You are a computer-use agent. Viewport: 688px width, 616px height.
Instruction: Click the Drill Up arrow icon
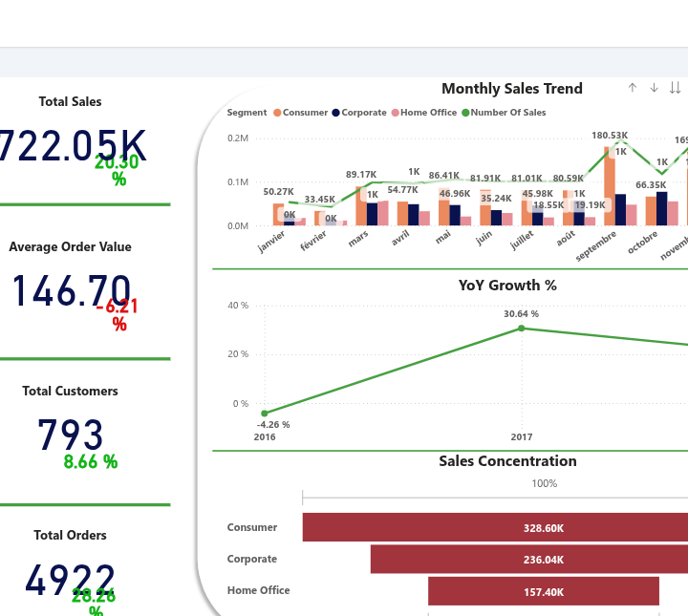[x=633, y=88]
